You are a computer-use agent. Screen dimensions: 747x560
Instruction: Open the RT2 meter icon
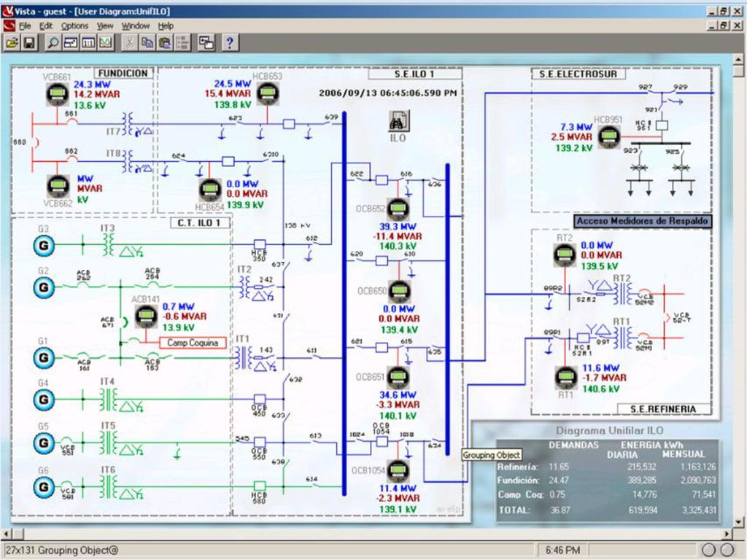point(565,254)
